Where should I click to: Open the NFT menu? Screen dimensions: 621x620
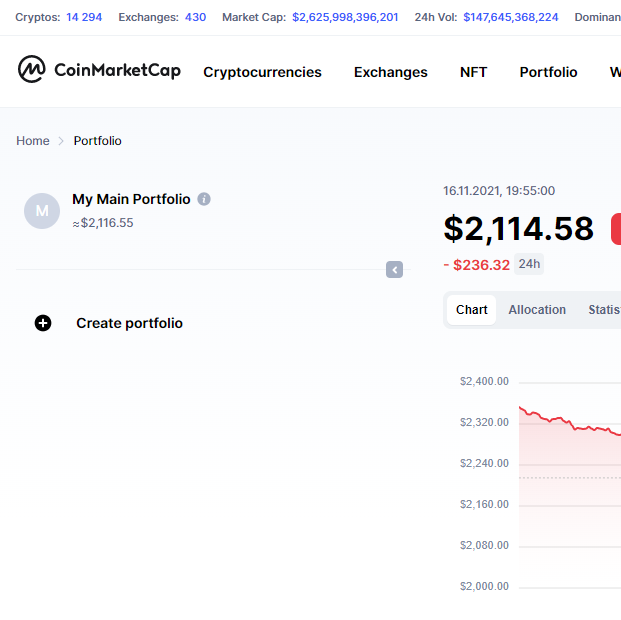[x=473, y=72]
